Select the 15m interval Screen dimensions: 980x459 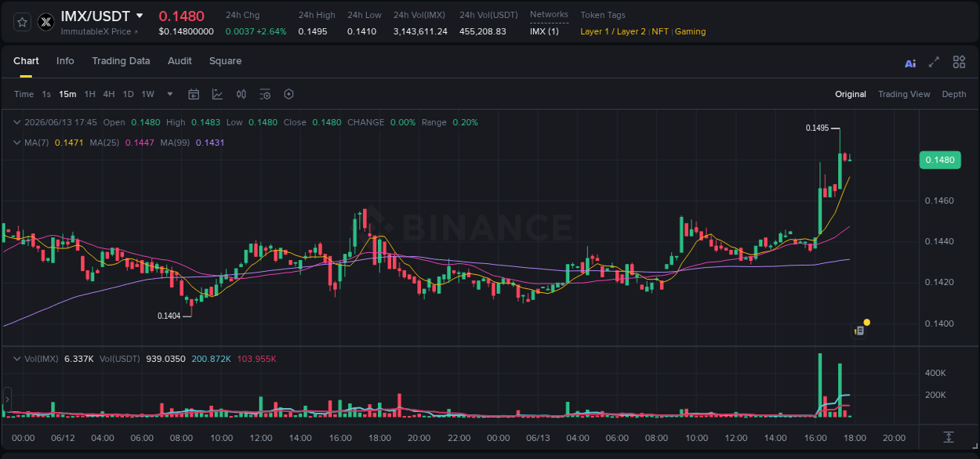click(67, 94)
